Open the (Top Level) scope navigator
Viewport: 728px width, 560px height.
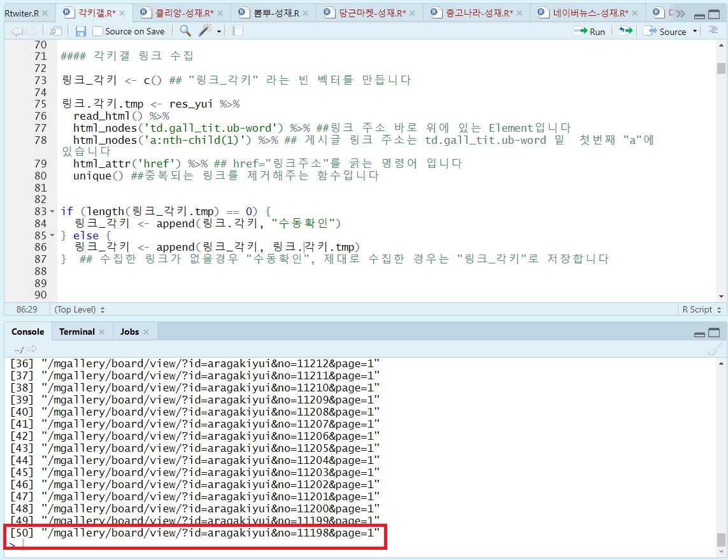[x=80, y=309]
